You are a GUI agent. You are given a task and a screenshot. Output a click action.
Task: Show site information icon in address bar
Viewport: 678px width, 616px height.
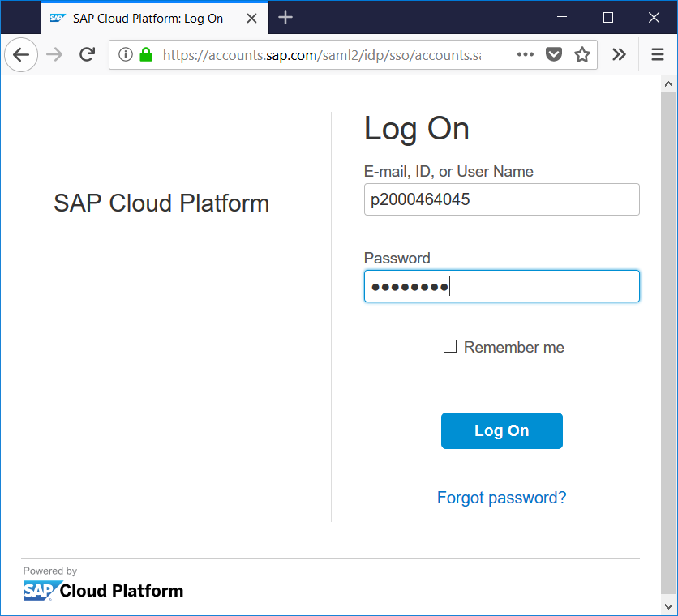[125, 55]
